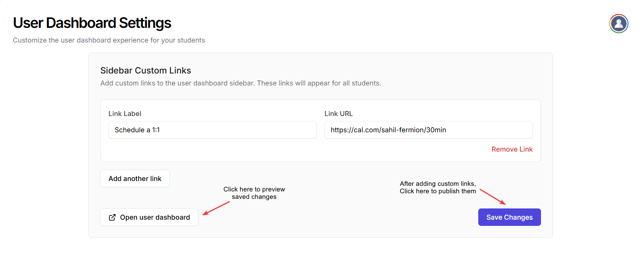
Task: Click the red arrow pointing to Save Changes
Action: pos(493,196)
